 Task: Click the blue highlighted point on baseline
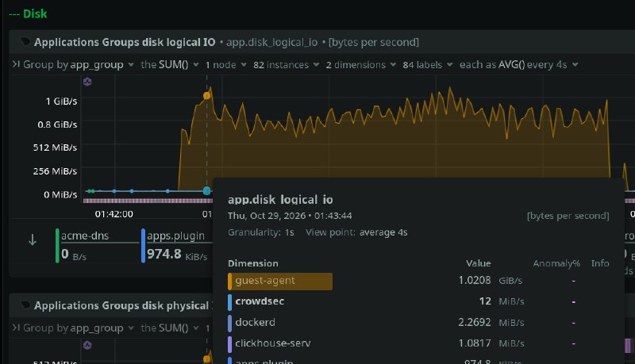pos(207,191)
